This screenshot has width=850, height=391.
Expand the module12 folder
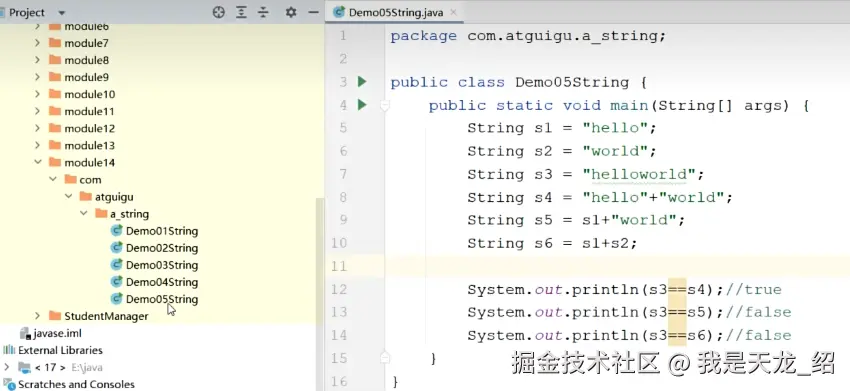pos(37,128)
